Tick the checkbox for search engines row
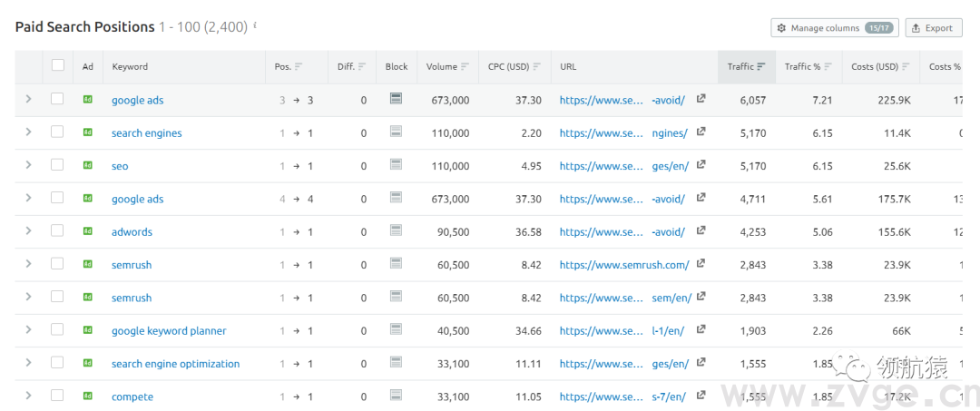Image resolution: width=980 pixels, height=411 pixels. [57, 132]
